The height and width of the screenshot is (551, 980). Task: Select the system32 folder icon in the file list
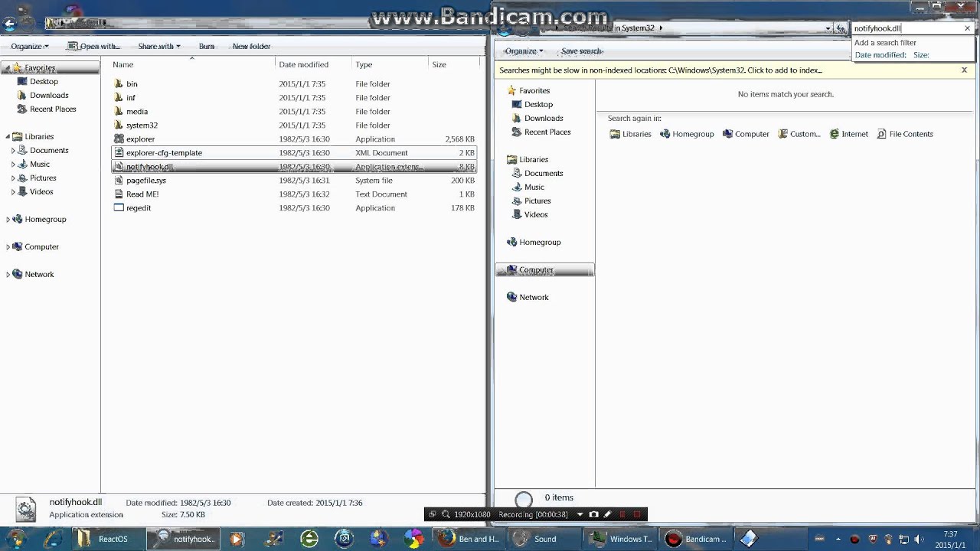(119, 126)
